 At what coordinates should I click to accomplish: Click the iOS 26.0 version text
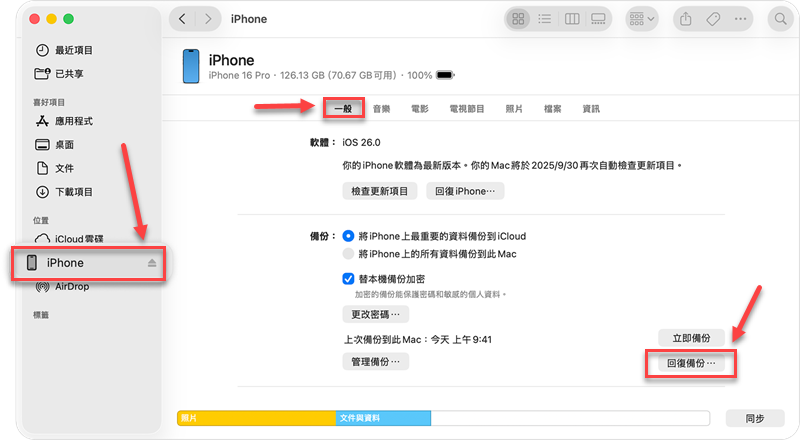point(361,142)
